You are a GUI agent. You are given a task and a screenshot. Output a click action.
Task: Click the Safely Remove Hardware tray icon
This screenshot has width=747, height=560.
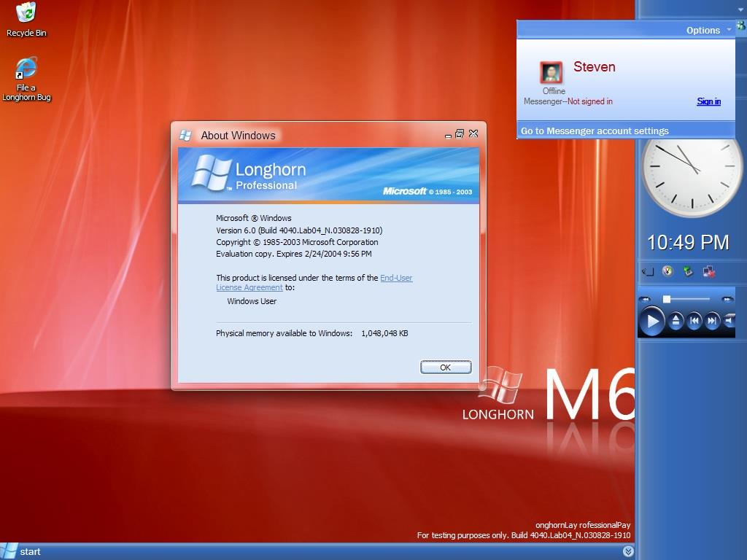[x=688, y=271]
